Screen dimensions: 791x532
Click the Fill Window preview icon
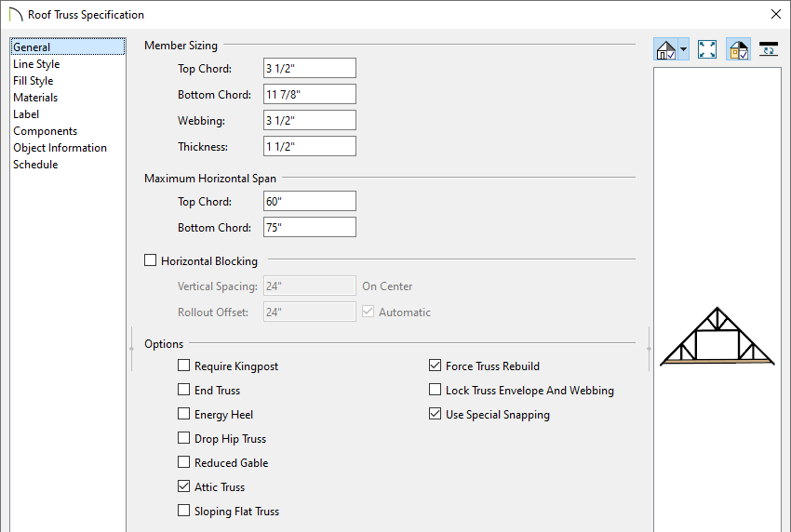point(706,49)
